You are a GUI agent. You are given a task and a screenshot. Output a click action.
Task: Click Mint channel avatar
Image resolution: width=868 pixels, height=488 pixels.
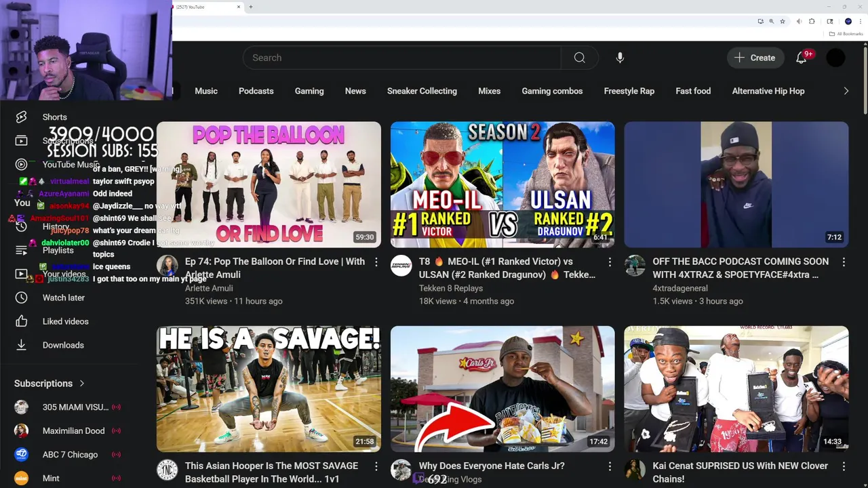click(x=21, y=479)
